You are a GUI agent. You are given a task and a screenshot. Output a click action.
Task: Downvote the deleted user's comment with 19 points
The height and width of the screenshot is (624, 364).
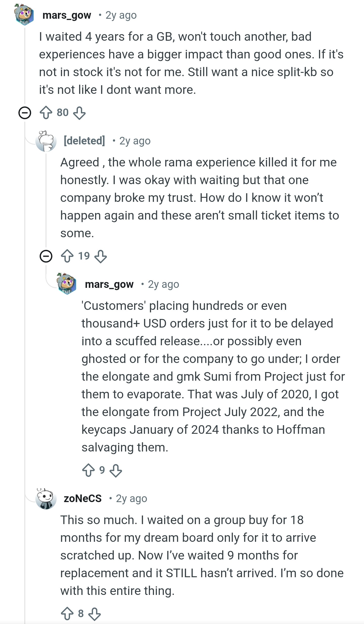(101, 256)
